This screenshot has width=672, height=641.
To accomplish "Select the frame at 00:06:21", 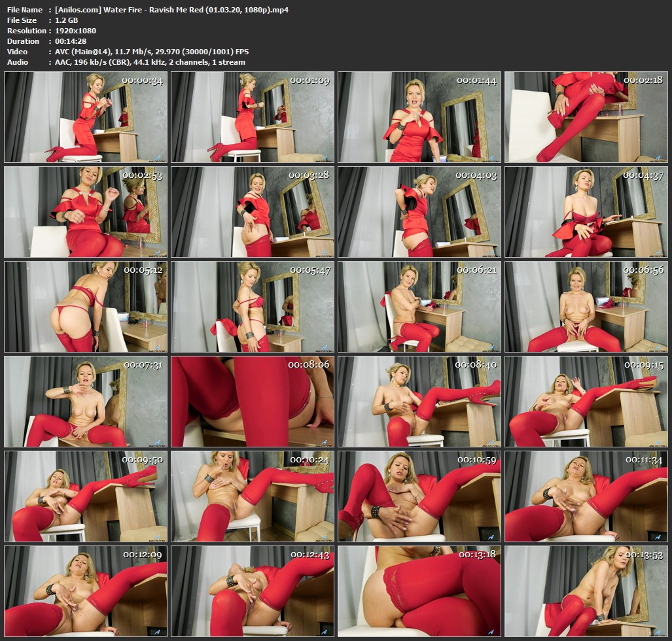I will pyautogui.click(x=419, y=307).
